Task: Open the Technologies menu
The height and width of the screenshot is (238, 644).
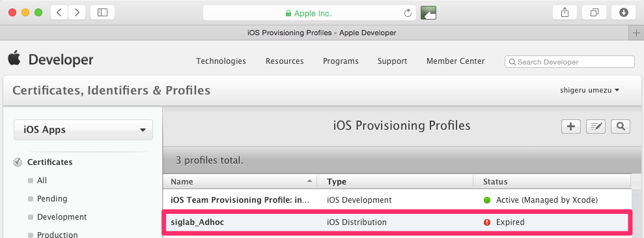Action: coord(221,61)
